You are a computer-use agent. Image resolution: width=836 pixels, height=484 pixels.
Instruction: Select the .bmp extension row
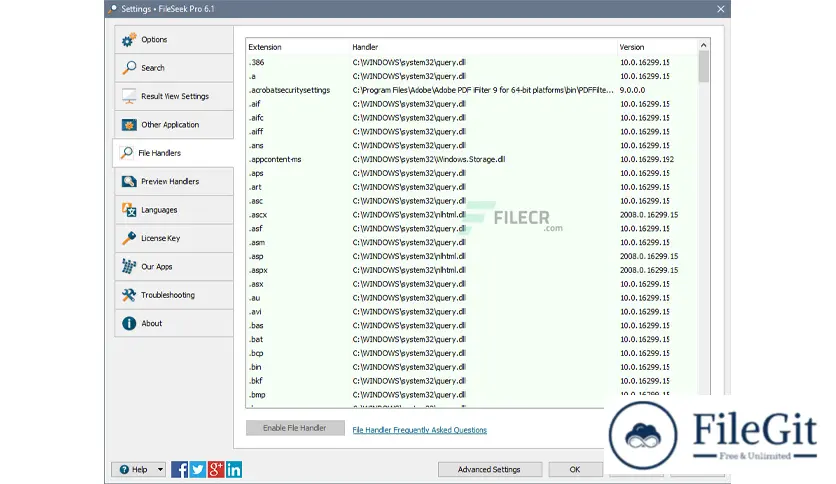471,395
